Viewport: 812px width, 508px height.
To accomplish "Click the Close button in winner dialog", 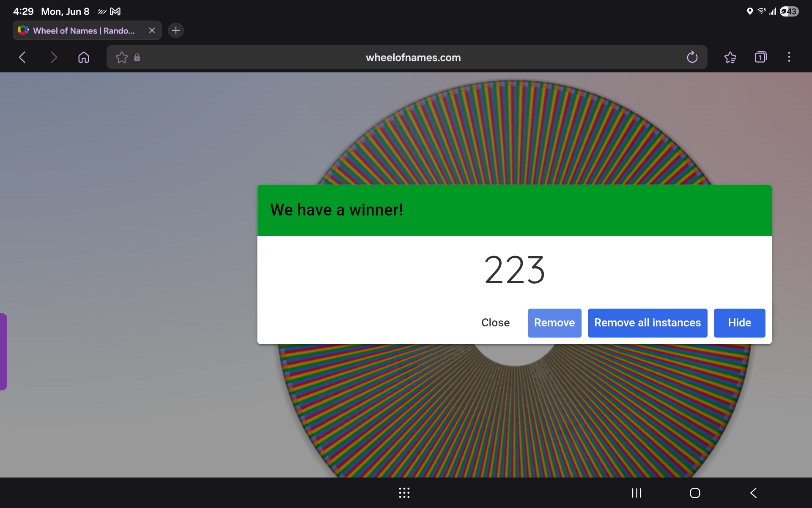I will (495, 323).
